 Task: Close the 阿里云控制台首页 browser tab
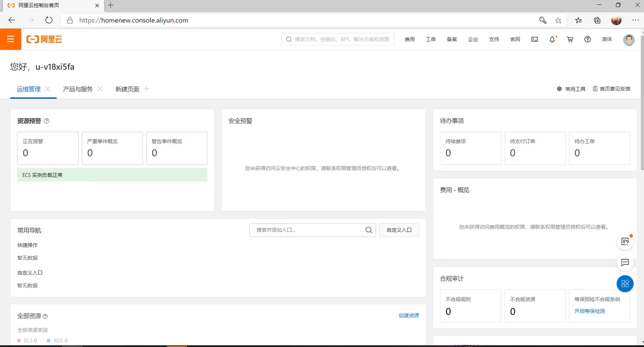[97, 6]
